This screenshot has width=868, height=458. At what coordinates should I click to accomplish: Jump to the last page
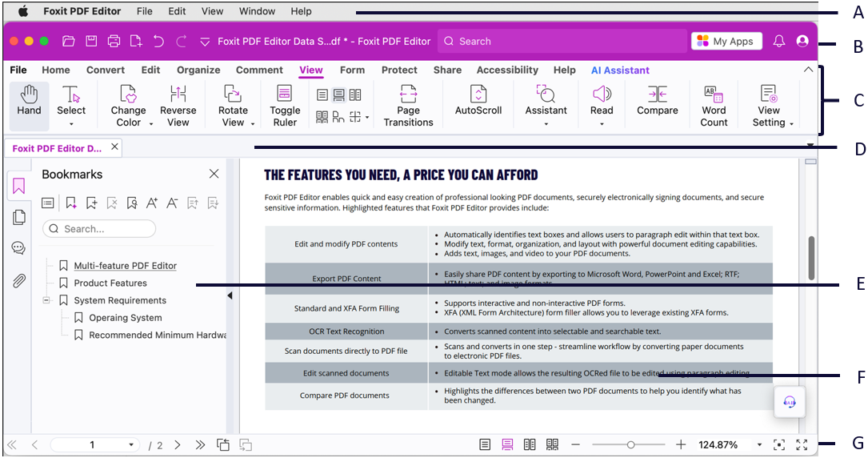pos(200,444)
